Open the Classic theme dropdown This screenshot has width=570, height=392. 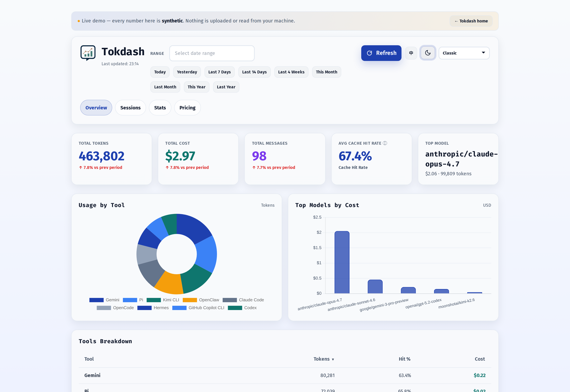[464, 53]
